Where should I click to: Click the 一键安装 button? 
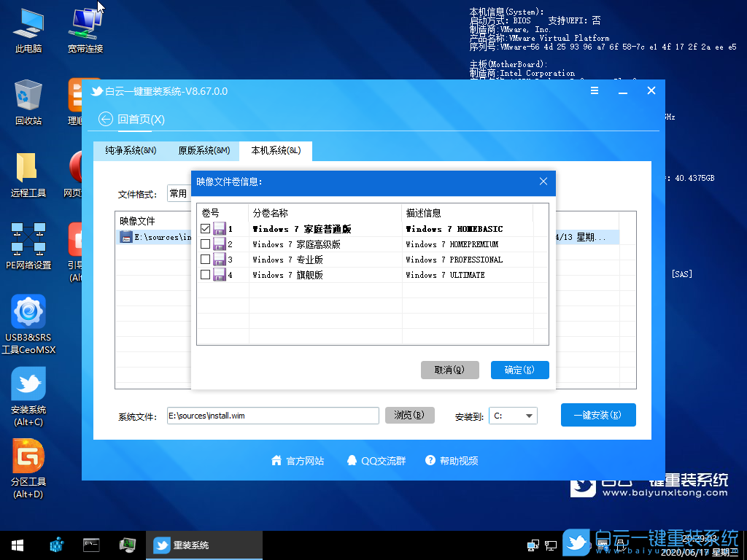pos(598,414)
